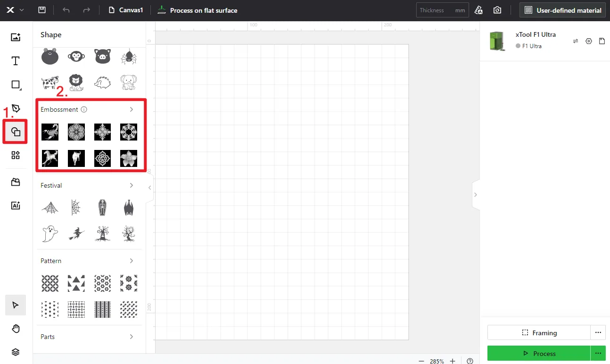Zoom in the canvas
This screenshot has height=364, width=610.
pyautogui.click(x=453, y=361)
